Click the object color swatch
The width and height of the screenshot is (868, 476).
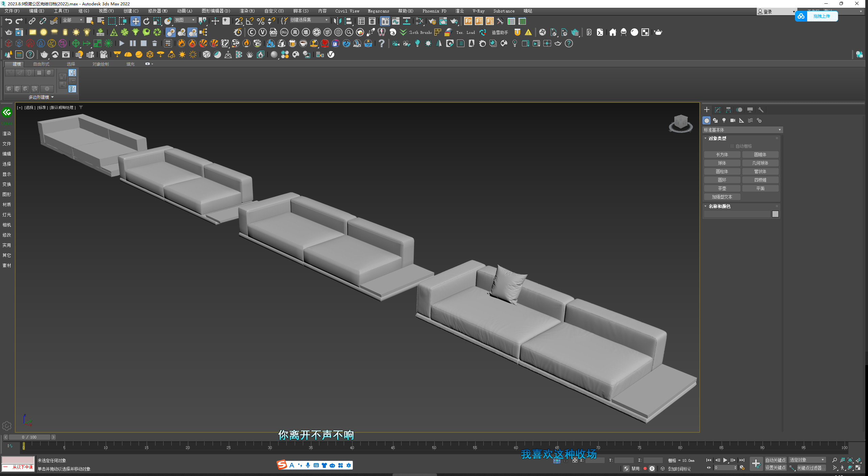point(775,214)
